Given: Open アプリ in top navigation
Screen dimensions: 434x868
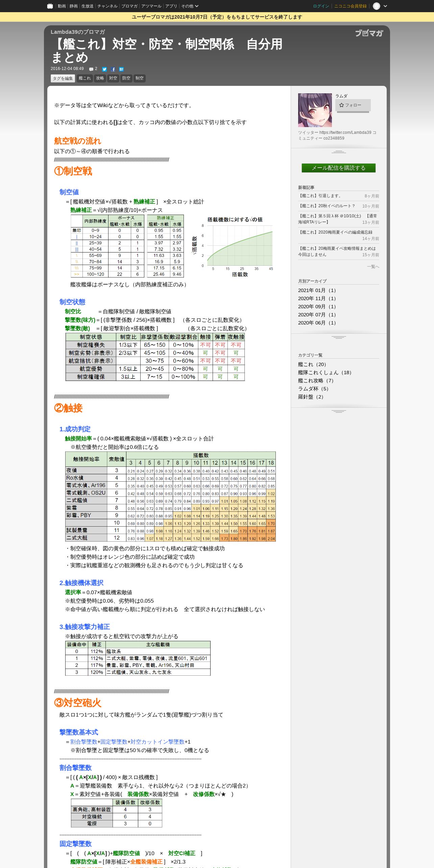Looking at the screenshot, I should [x=171, y=6].
